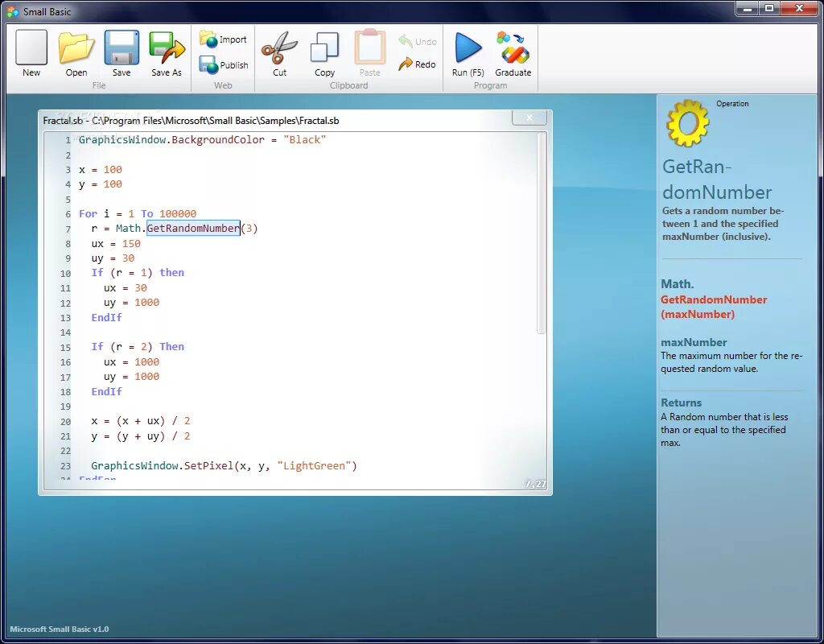824x644 pixels.
Task: Click red GetRandomNumber(maxNumber) signature text
Action: [714, 307]
